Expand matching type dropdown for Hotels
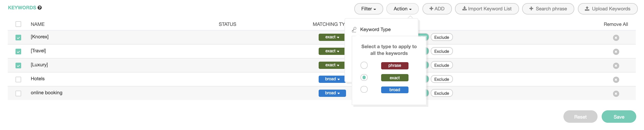The image size is (644, 130). tap(332, 79)
